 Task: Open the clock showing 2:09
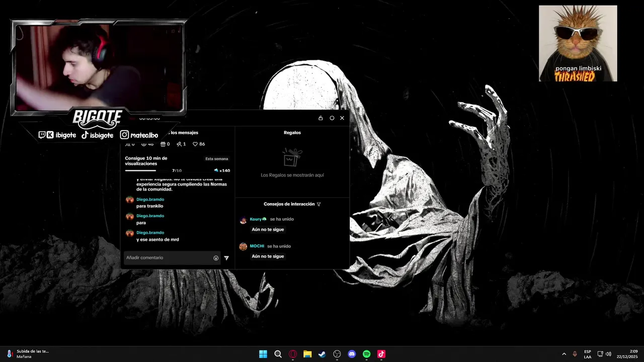click(628, 354)
